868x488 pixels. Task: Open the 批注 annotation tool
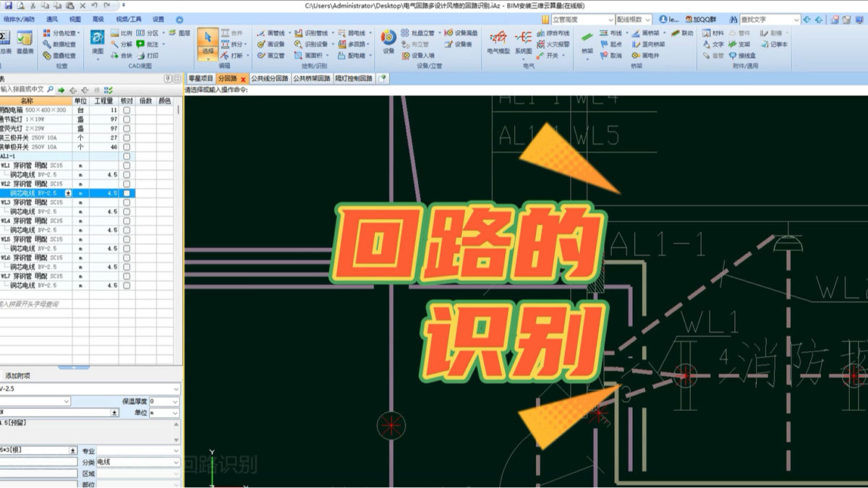(x=149, y=44)
